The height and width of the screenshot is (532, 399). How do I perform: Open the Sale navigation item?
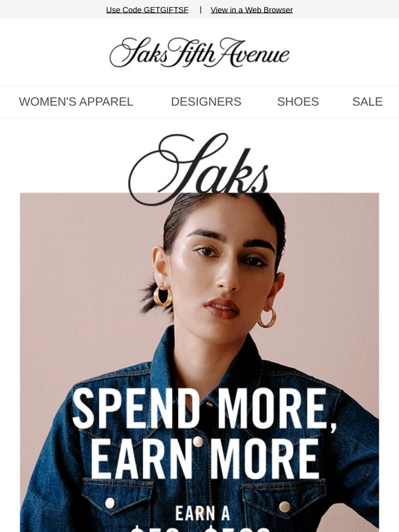367,102
